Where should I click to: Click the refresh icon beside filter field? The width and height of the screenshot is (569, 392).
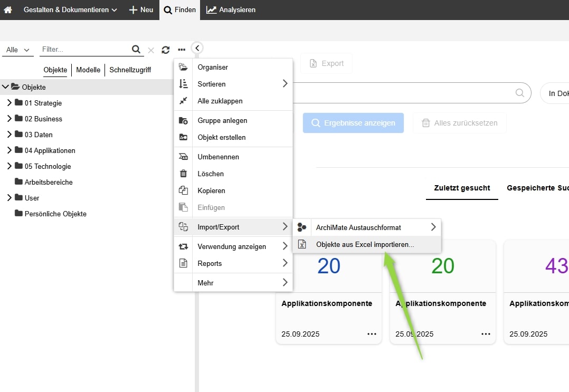pyautogui.click(x=166, y=50)
